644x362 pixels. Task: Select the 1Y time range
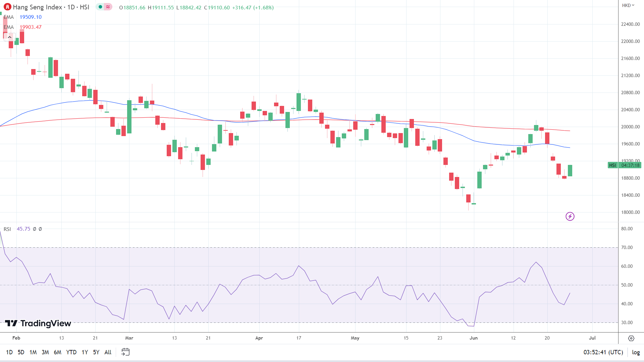(x=85, y=352)
